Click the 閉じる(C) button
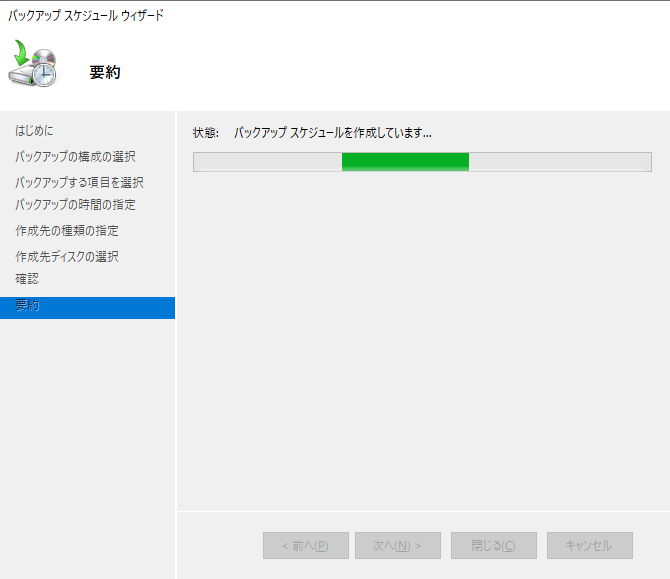The image size is (670, 579). tap(494, 545)
